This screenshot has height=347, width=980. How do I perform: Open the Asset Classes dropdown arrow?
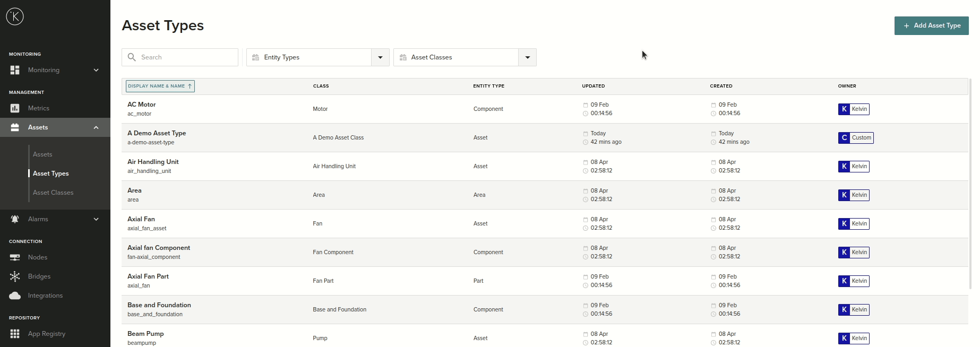(527, 57)
